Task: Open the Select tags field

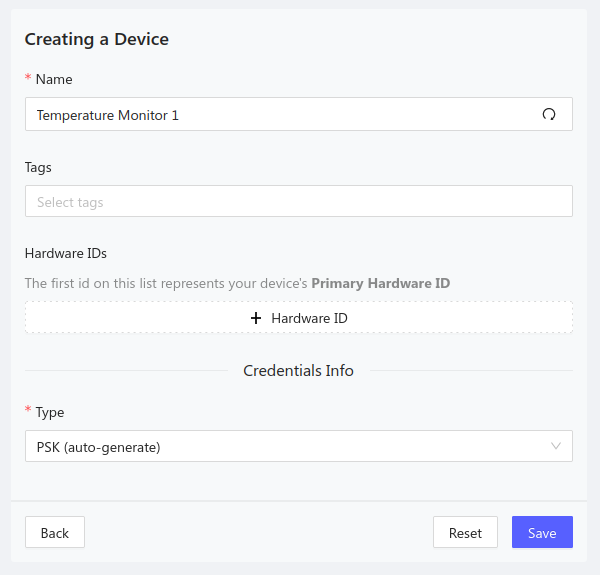Action: (299, 201)
